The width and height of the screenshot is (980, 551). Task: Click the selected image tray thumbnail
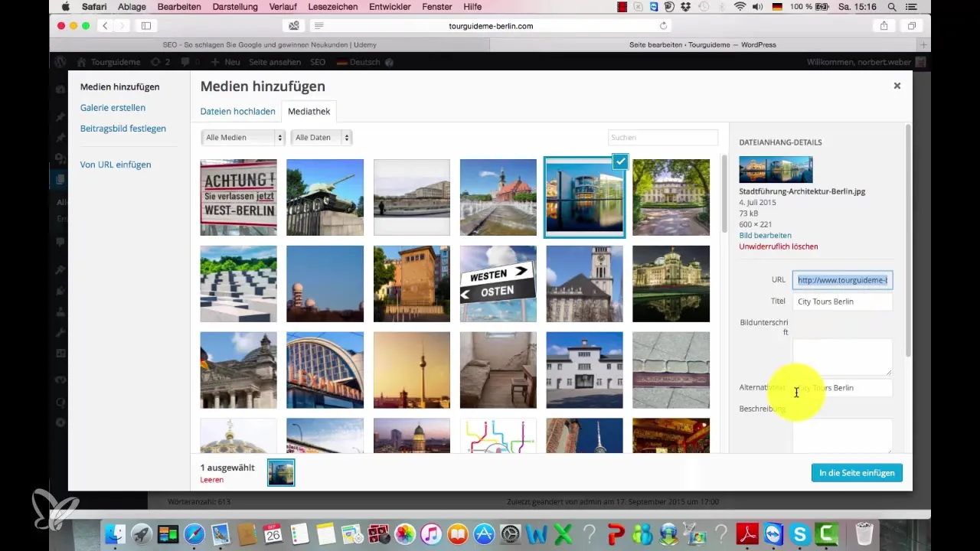click(x=281, y=473)
